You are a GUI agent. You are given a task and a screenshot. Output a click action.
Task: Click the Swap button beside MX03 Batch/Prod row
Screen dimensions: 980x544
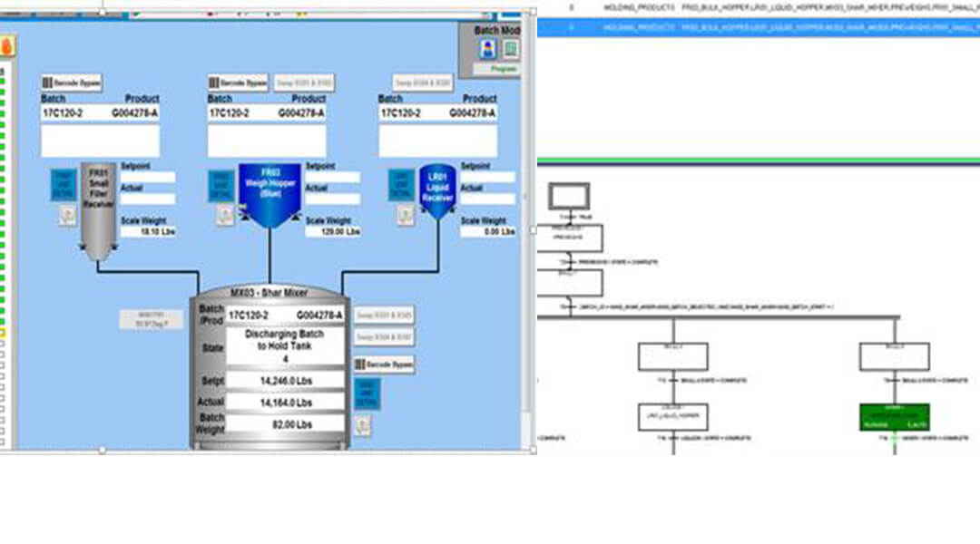(384, 315)
